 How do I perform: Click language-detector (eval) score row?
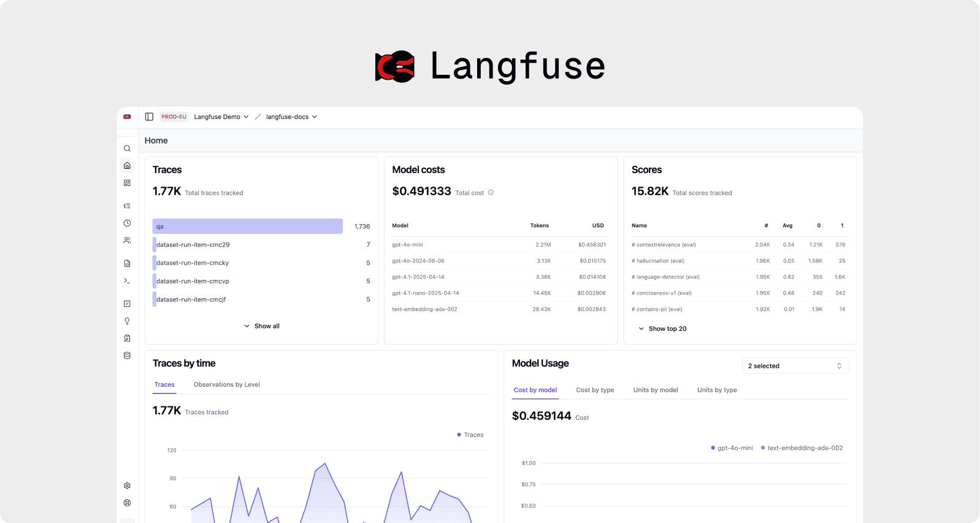pyautogui.click(x=740, y=277)
